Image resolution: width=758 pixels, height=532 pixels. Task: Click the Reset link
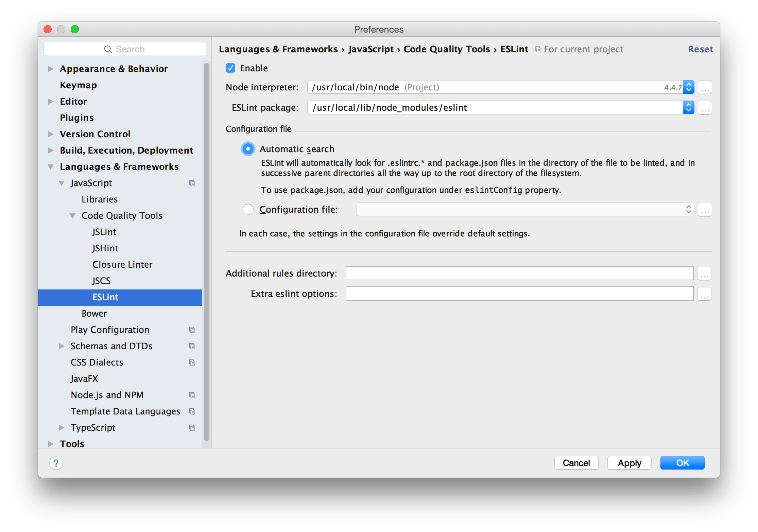click(700, 49)
